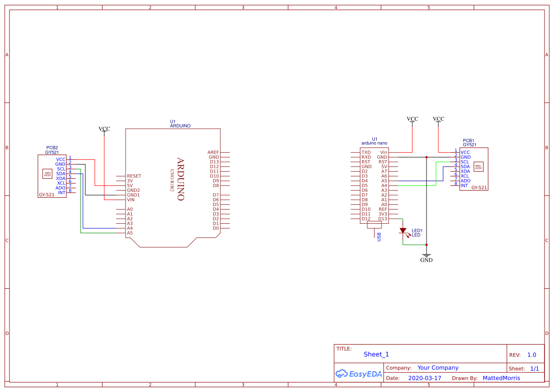Click the GY-521 label inside PCB2

click(46, 195)
